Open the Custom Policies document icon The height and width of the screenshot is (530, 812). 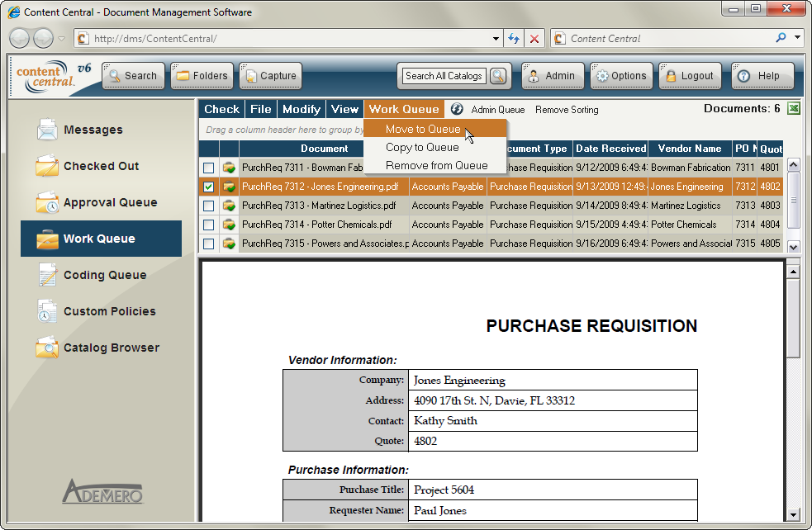click(47, 311)
